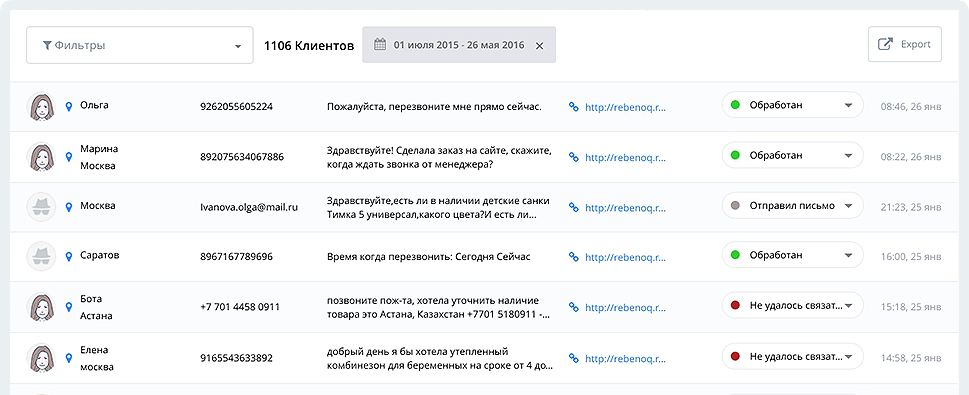Screen dimensions: 969x395
Task: Click the message starting 'Здравствуйте! Сделала заказ на сайте'
Action: coord(439,157)
